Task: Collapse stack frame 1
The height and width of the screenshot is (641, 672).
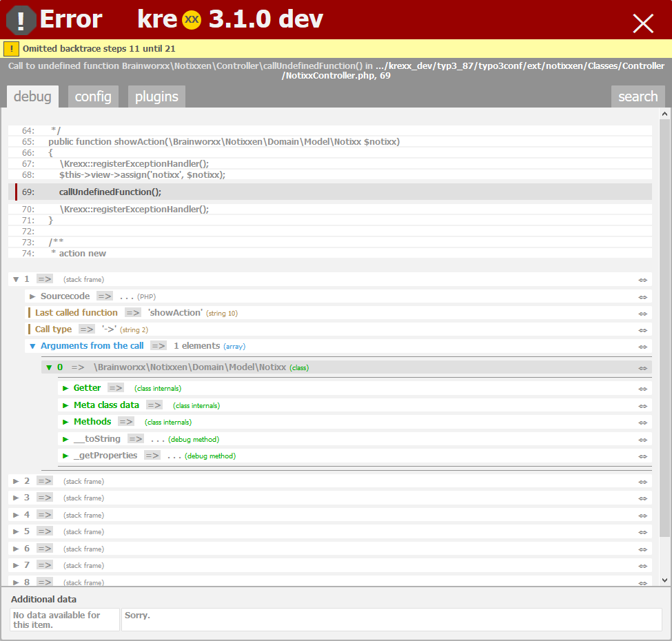Action: pyautogui.click(x=16, y=279)
